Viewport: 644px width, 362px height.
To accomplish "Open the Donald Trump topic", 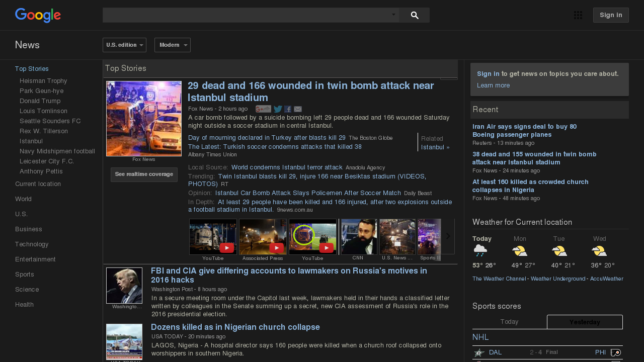I will pos(40,101).
